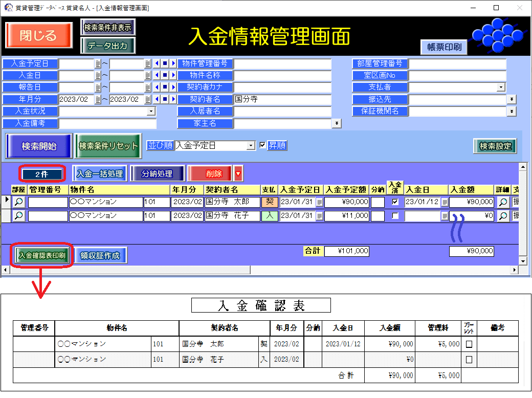Click the 検索開始 button
532x398 pixels.
pos(39,146)
